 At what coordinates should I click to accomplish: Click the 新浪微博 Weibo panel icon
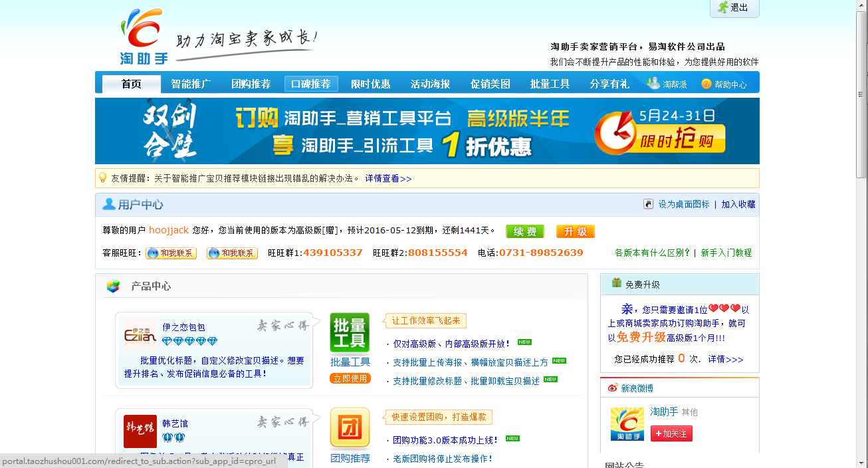coord(613,388)
